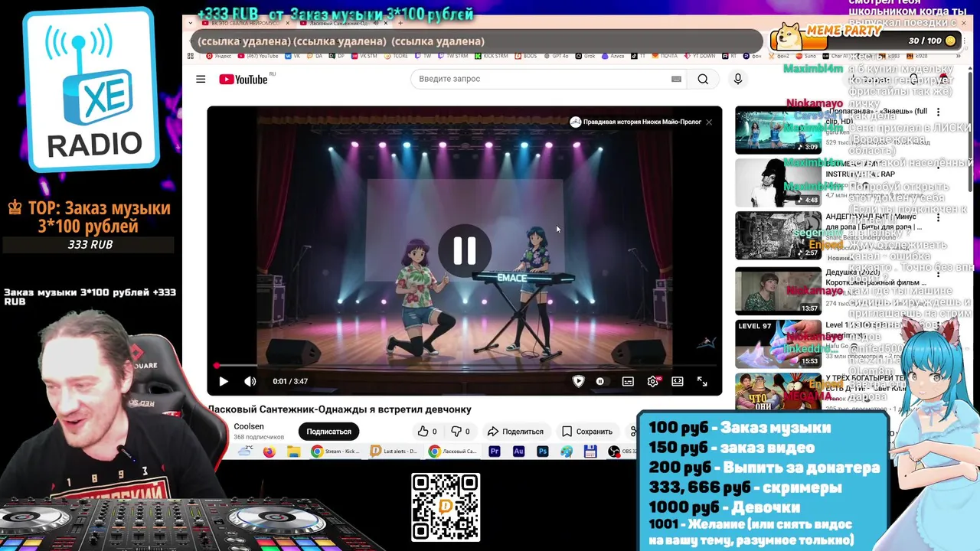The width and height of the screenshot is (980, 551).
Task: Go to the YouTube home logo
Action: click(x=243, y=79)
